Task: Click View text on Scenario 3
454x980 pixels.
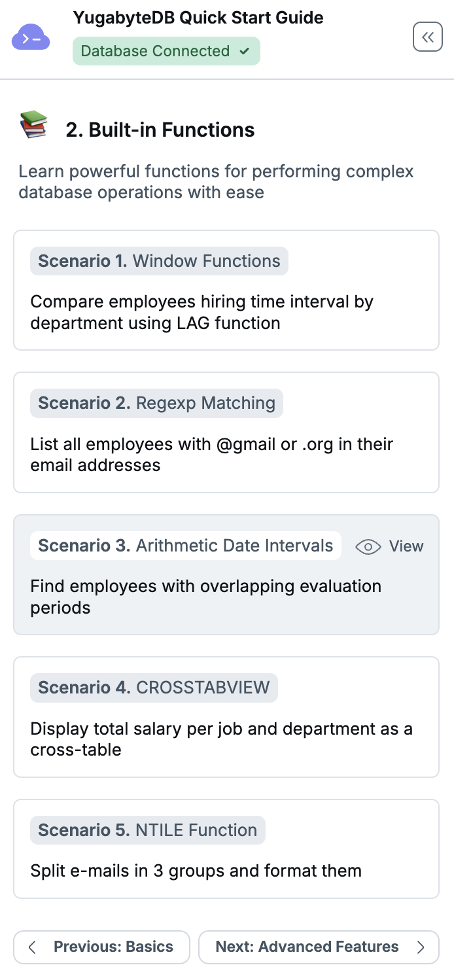Action: click(406, 546)
